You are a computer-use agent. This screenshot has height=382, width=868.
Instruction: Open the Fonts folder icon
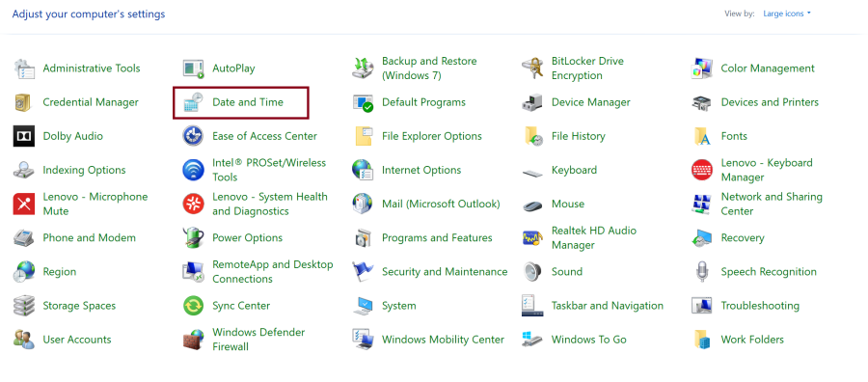[x=702, y=136]
